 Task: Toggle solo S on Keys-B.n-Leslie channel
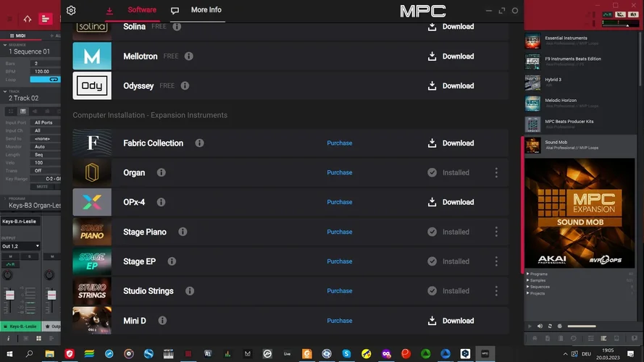[30, 256]
